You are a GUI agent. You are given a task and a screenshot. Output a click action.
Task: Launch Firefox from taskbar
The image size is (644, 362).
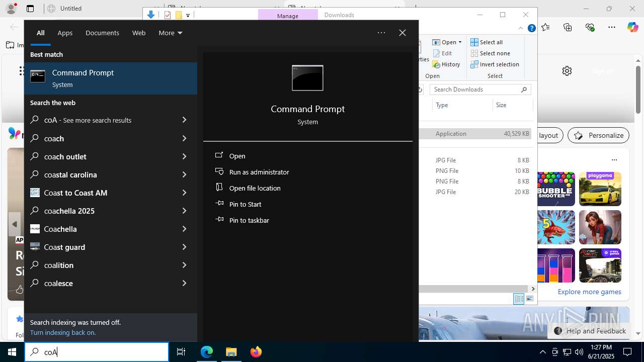pyautogui.click(x=256, y=352)
